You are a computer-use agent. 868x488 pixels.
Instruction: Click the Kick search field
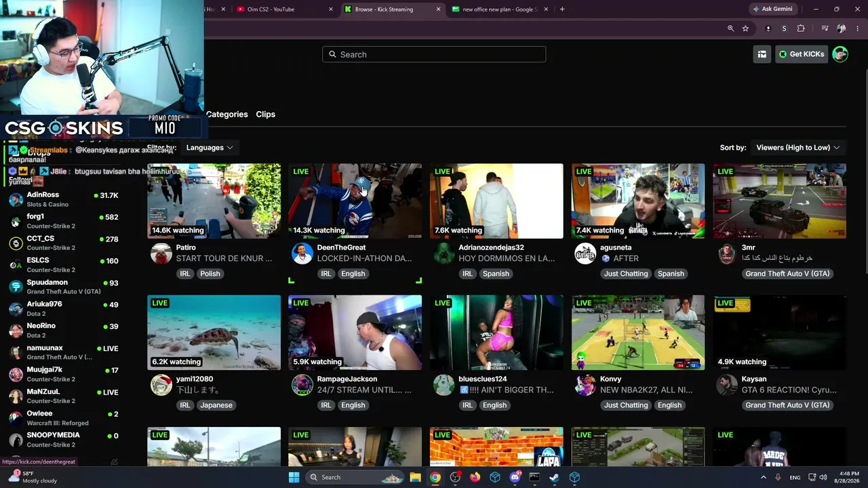click(x=434, y=54)
